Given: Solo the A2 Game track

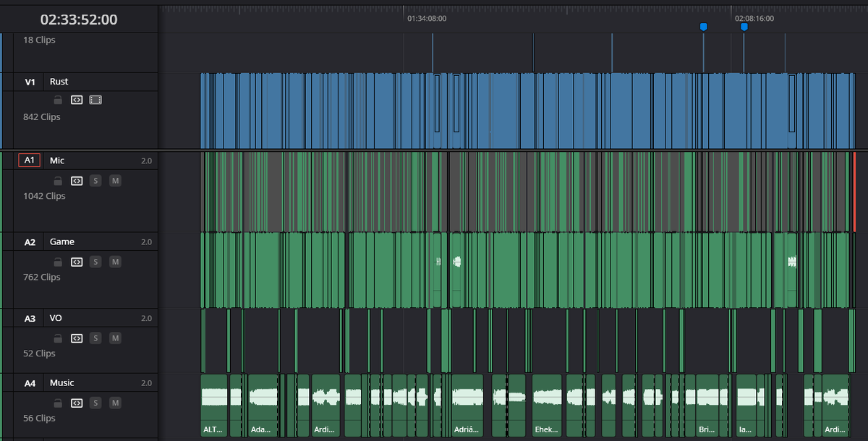Looking at the screenshot, I should pos(95,262).
